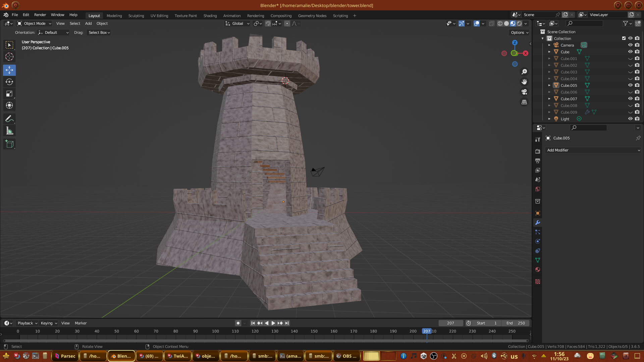Select the Scale tool in the toolbar
This screenshot has height=362, width=644.
tap(9, 94)
